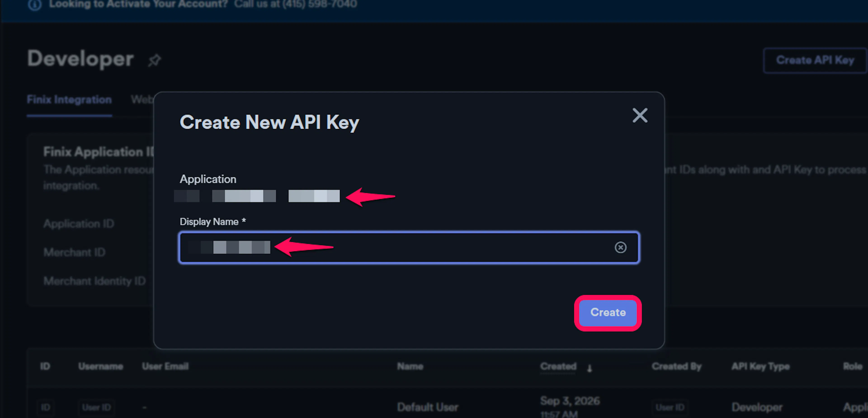Screen dimensions: 868x418
Task: Clear the Display Name field with X icon
Action: click(620, 247)
